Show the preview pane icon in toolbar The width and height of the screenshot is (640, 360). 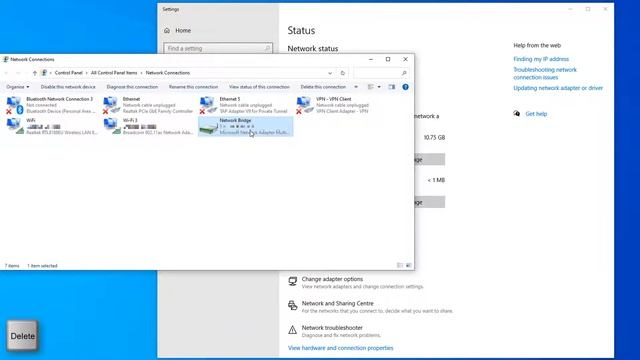click(x=391, y=87)
